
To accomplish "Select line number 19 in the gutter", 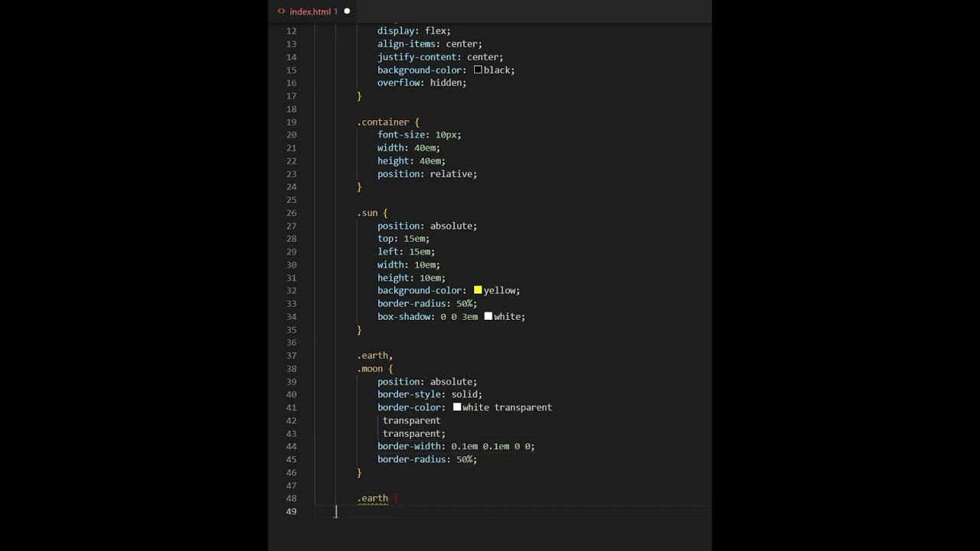I will click(291, 122).
